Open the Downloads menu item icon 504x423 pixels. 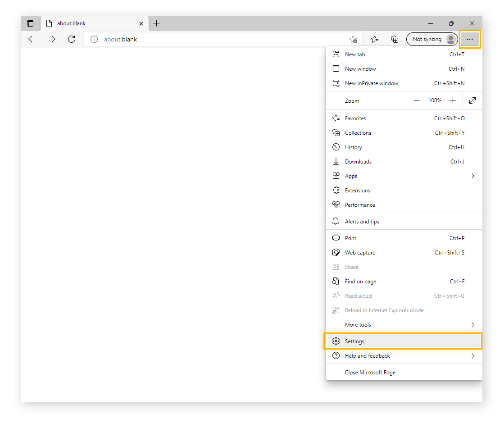pyautogui.click(x=336, y=161)
